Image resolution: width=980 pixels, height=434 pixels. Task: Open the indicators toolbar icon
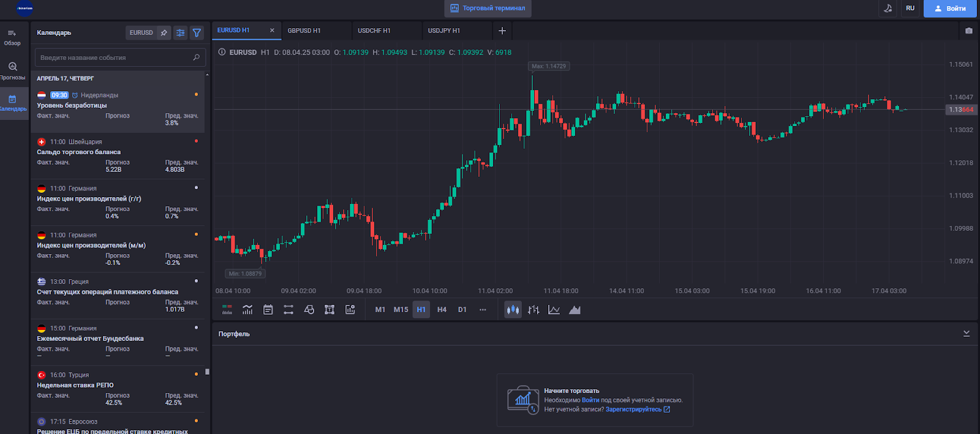[247, 310]
